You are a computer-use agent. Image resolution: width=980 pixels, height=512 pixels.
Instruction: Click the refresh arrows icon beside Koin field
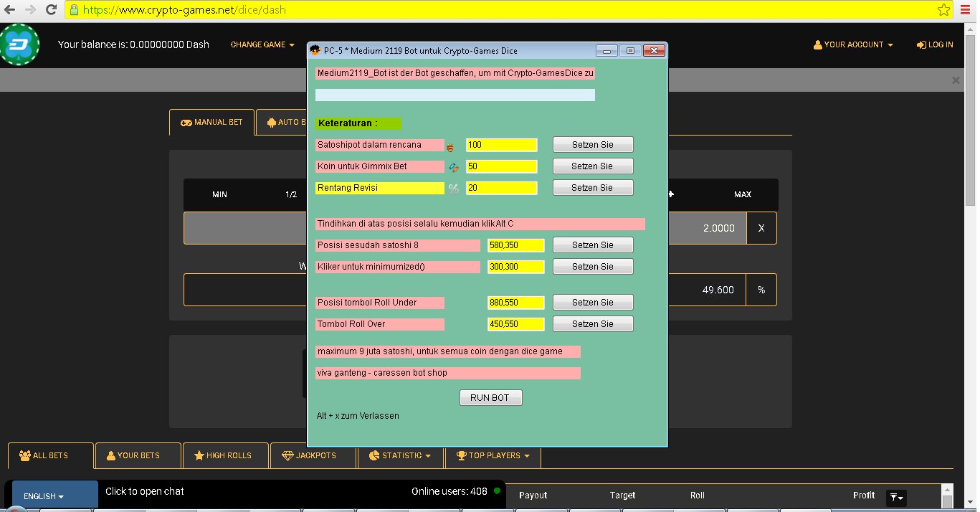453,167
